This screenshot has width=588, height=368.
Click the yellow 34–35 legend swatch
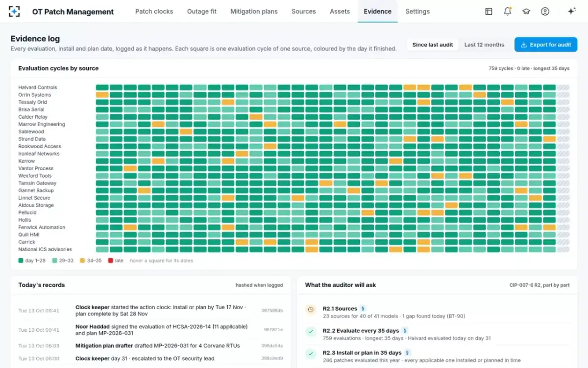click(82, 261)
